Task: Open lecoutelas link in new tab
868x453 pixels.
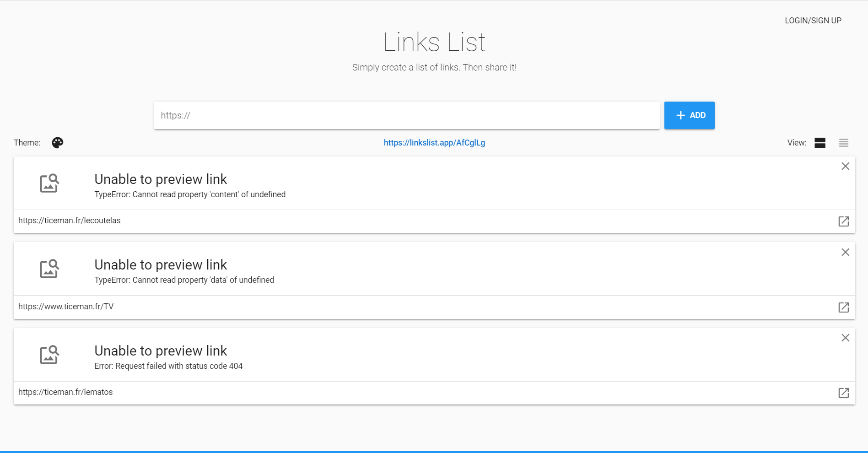Action: pyautogui.click(x=843, y=221)
